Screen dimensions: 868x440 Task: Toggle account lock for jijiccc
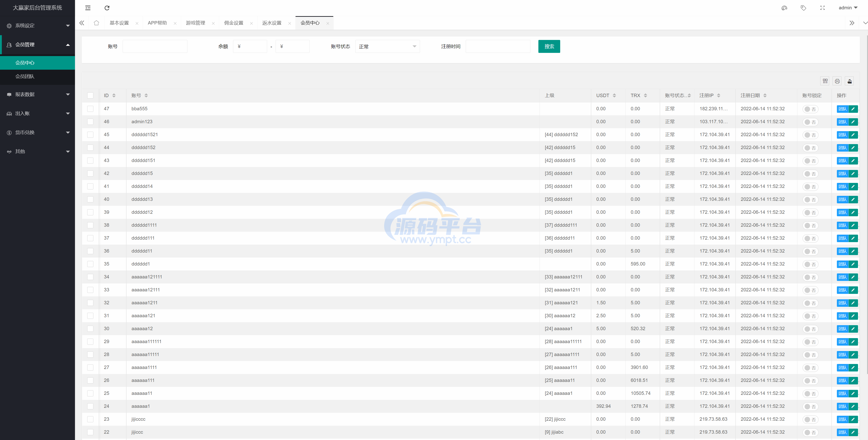pos(810,432)
